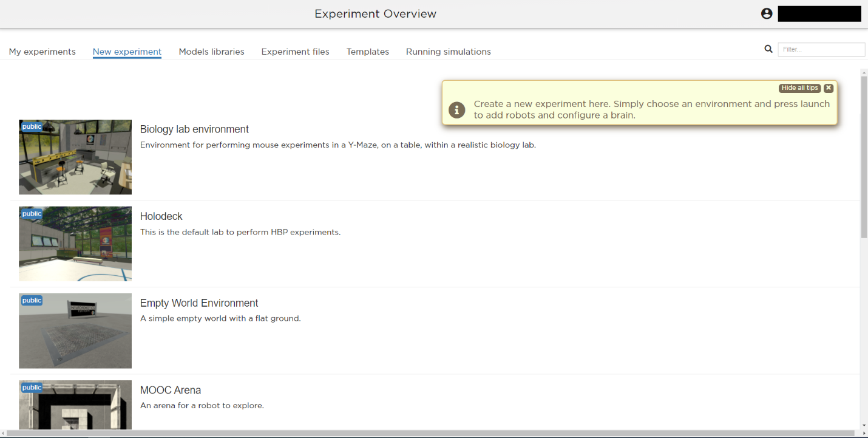
Task: Click the vertical scrollbar thumb
Action: pyautogui.click(x=864, y=157)
